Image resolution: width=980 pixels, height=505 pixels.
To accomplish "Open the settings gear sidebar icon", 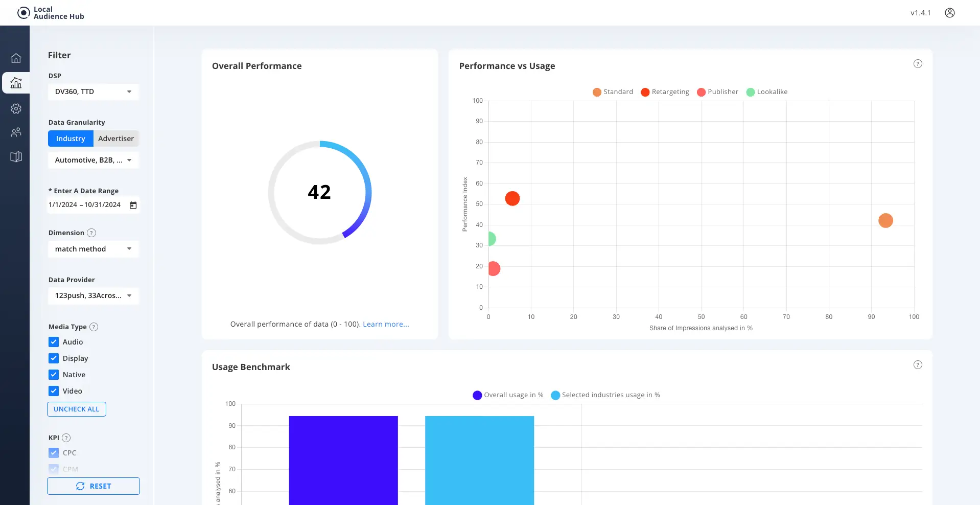I will (16, 108).
